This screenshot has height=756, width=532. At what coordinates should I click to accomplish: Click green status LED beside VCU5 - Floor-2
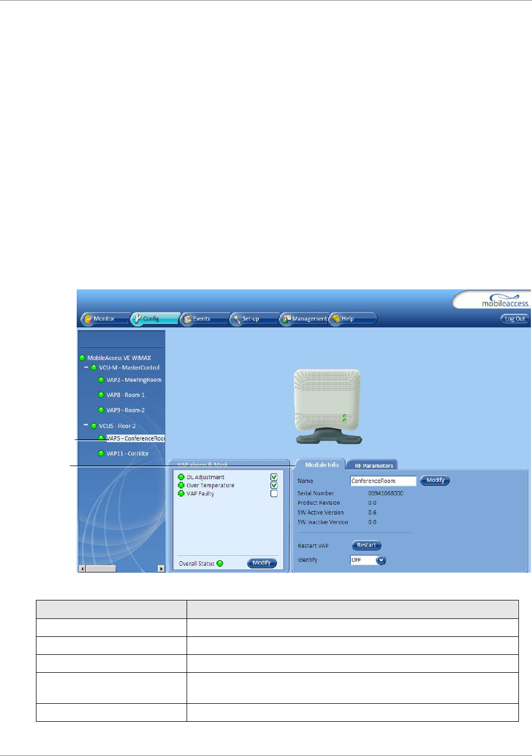[x=94, y=426]
